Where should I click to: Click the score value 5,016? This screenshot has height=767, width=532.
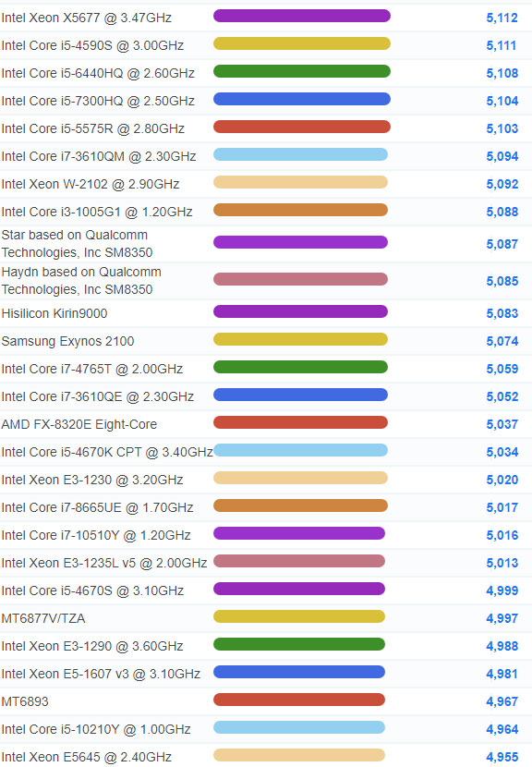point(502,536)
